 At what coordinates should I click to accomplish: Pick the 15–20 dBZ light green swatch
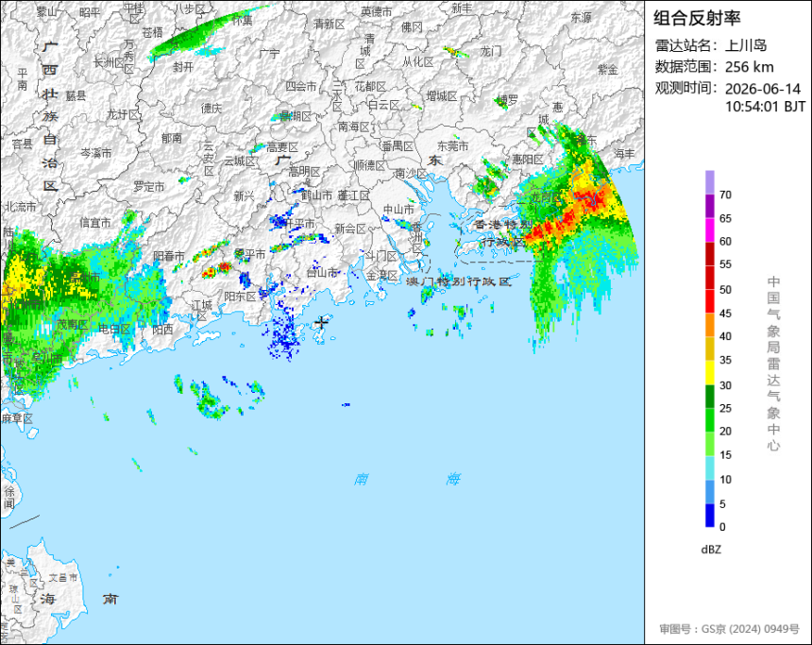click(x=709, y=444)
